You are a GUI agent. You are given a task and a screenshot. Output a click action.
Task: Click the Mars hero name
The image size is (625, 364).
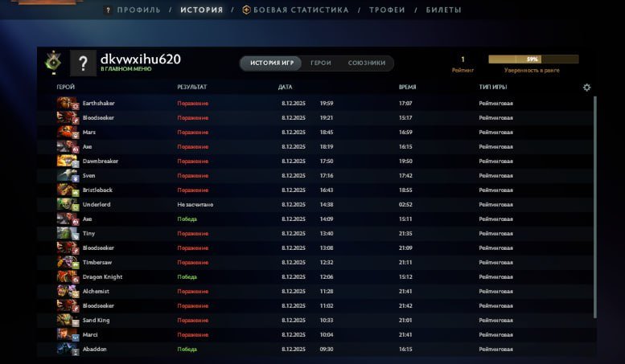tap(89, 133)
